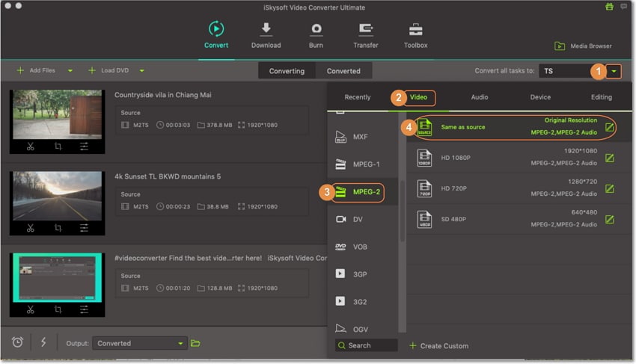Switch to the Converting tab
Image resolution: width=636 pixels, height=364 pixels.
point(287,71)
